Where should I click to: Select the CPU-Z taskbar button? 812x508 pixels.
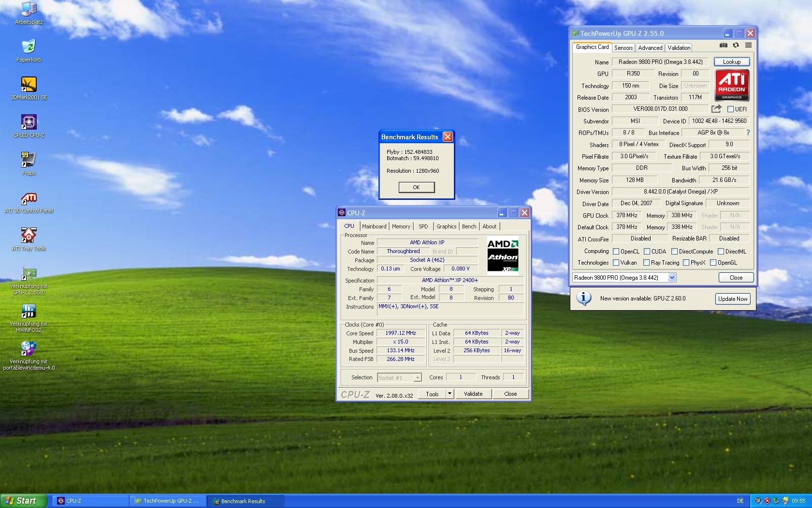91,501
